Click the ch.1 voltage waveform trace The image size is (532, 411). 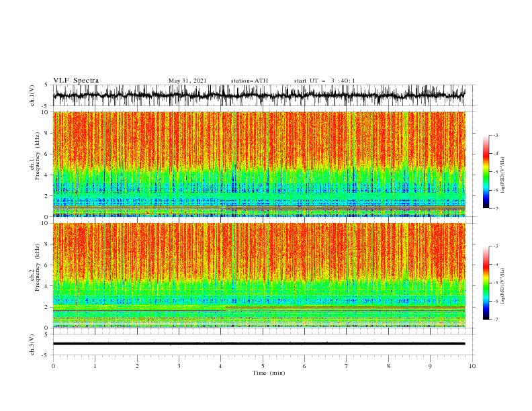[x=259, y=95]
